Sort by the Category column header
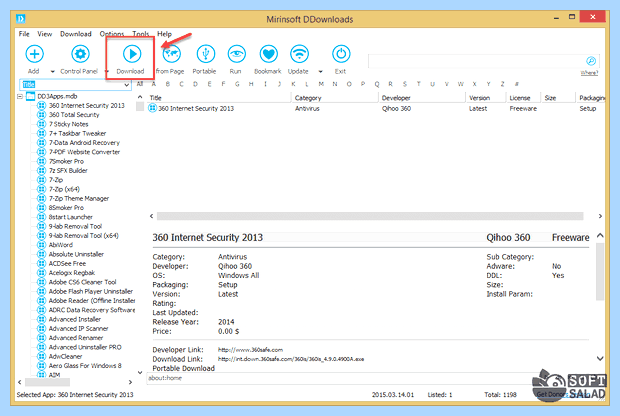Viewport: 620px width, 416px height. click(x=335, y=98)
